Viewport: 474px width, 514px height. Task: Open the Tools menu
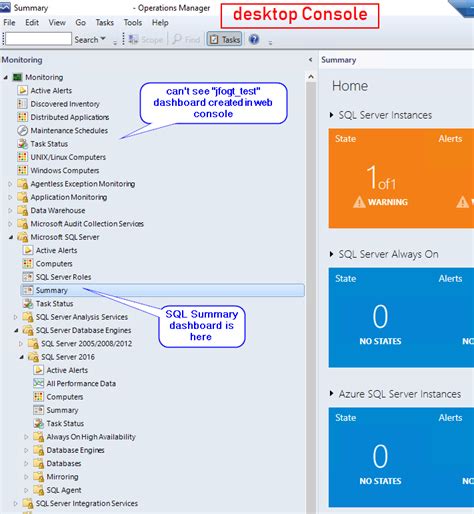(x=133, y=23)
